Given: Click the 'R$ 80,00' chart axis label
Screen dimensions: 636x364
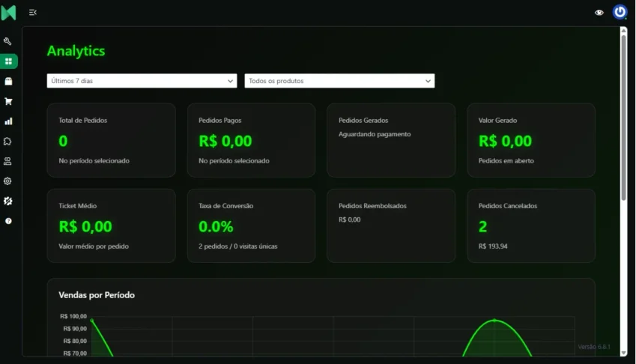Looking at the screenshot, I should click(x=75, y=341).
